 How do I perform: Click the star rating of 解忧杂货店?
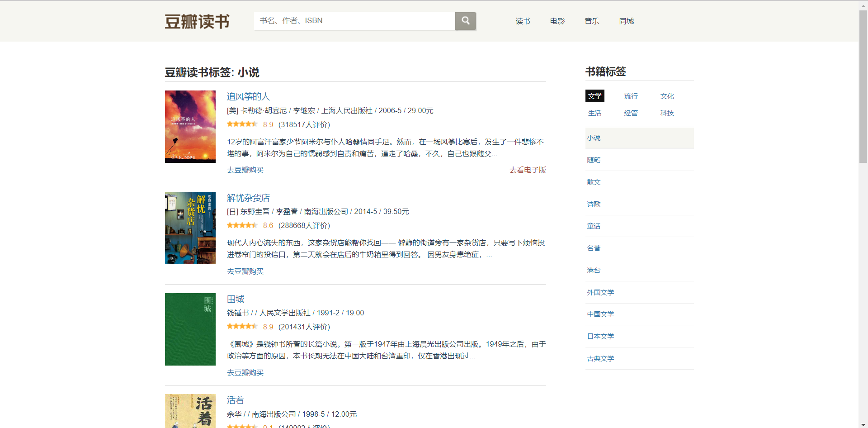point(242,225)
